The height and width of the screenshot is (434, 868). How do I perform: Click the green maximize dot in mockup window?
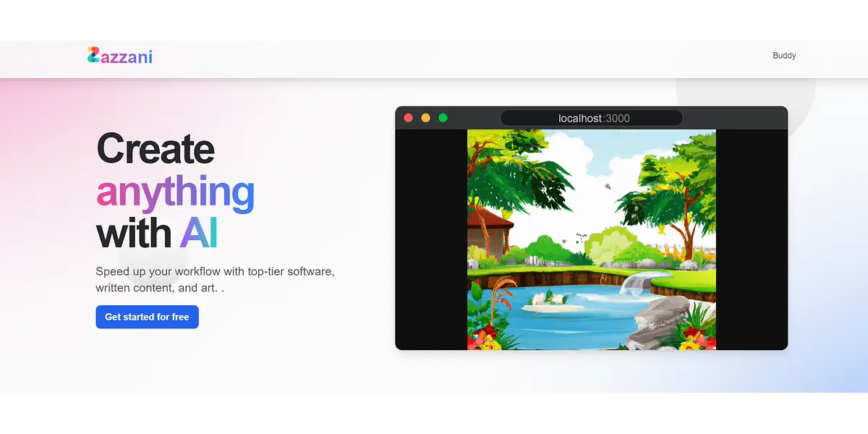pyautogui.click(x=443, y=118)
